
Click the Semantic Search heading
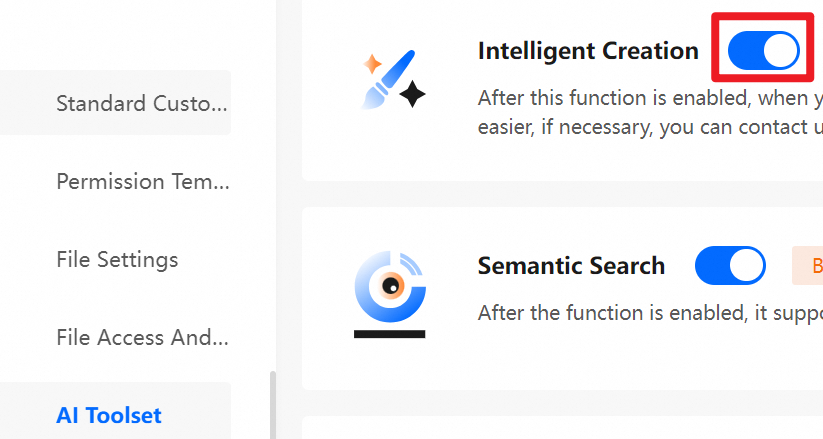[571, 266]
